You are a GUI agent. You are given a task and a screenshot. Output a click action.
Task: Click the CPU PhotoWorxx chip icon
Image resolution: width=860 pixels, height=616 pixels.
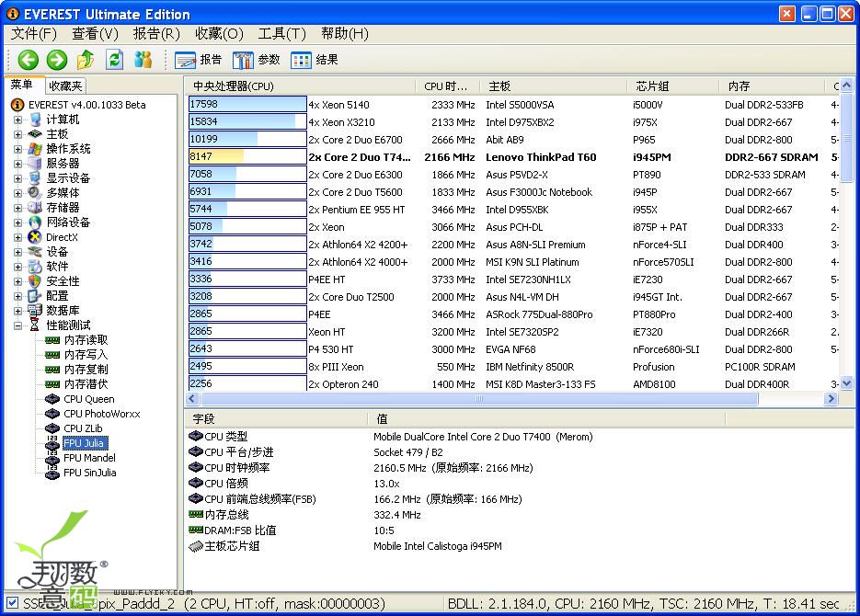52,414
